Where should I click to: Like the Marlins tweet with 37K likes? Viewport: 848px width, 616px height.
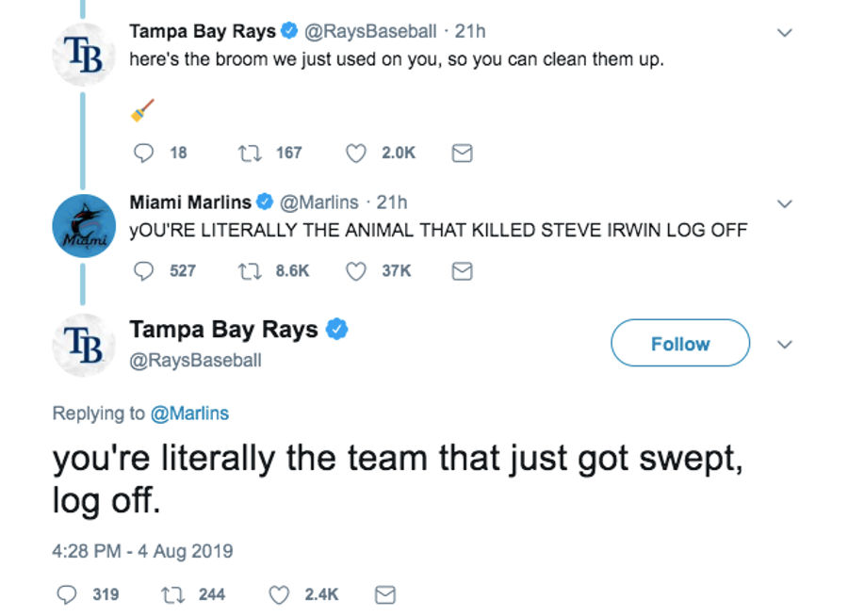(356, 271)
